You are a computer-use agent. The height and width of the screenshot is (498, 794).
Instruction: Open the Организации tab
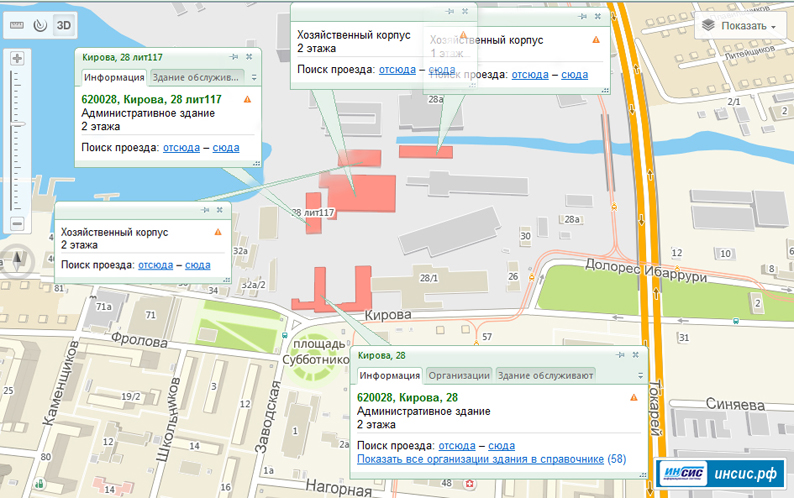459,375
